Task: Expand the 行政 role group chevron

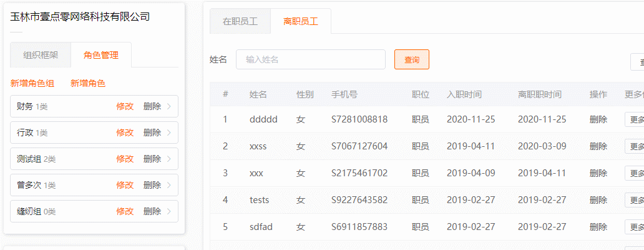Action: point(169,133)
